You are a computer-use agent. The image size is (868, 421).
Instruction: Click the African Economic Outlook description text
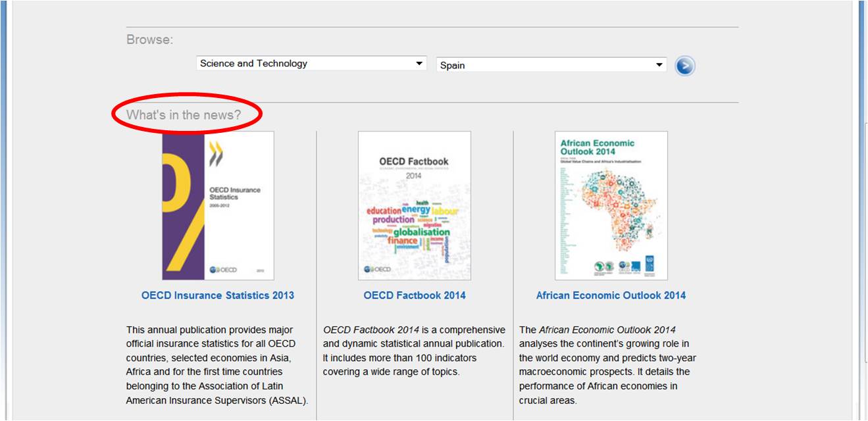pyautogui.click(x=607, y=365)
